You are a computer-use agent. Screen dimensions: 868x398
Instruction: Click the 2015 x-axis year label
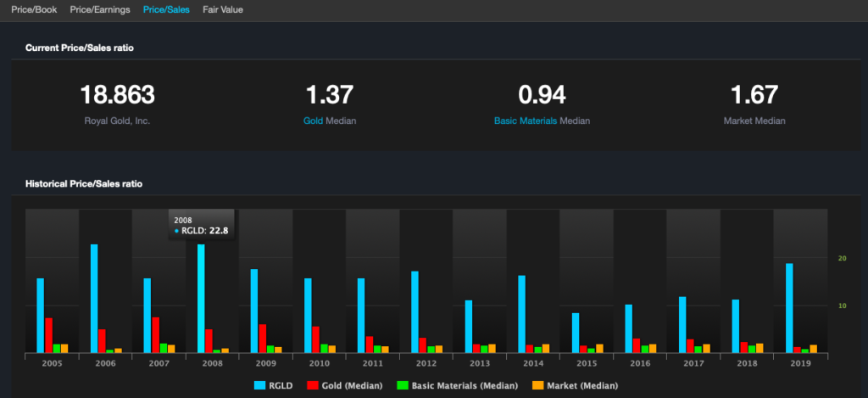pyautogui.click(x=587, y=364)
